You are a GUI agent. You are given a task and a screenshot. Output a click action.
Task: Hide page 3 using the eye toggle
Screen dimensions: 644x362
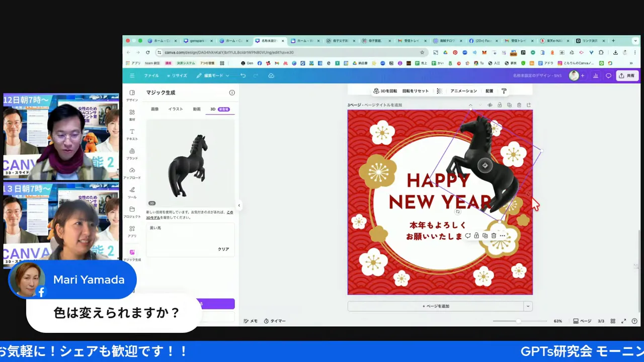coord(490,105)
